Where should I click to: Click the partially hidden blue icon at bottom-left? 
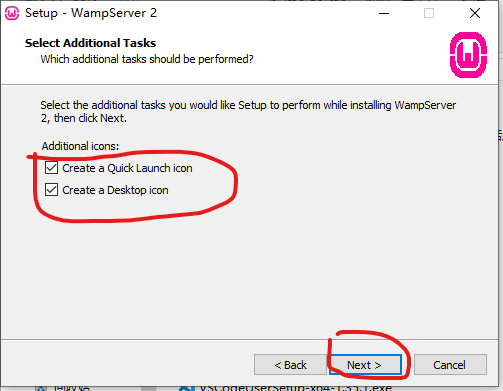pos(41,389)
